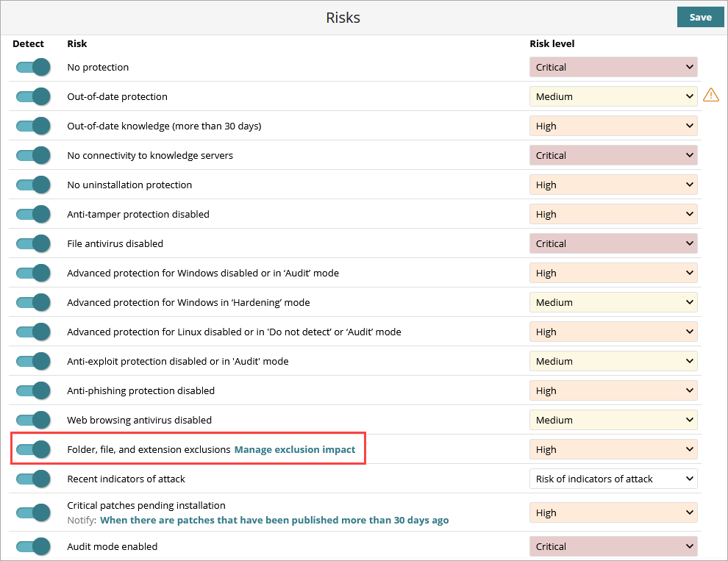Open the Risk of indicators of attack dropdown

click(613, 479)
